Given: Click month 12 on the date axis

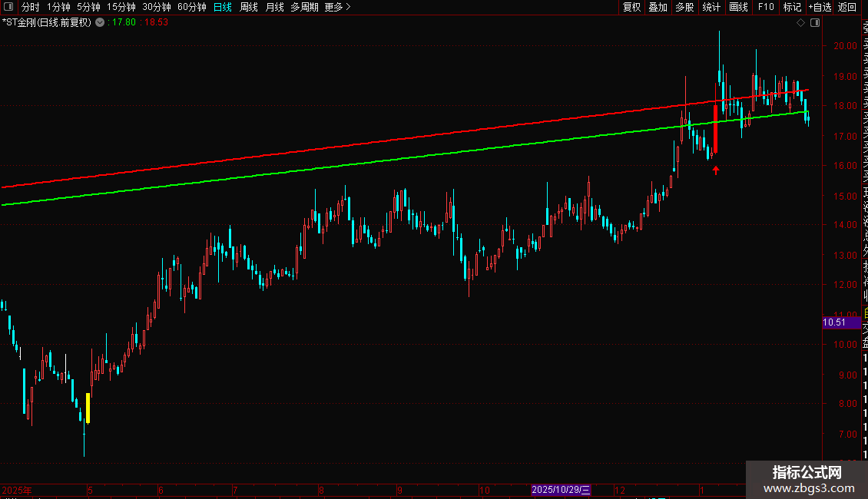Looking at the screenshot, I should click(620, 491).
